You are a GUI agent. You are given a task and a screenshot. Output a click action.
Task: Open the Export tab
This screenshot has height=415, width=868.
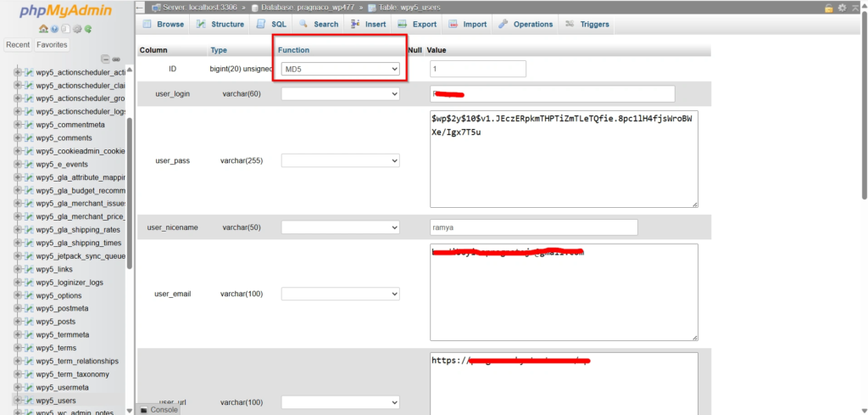[417, 25]
